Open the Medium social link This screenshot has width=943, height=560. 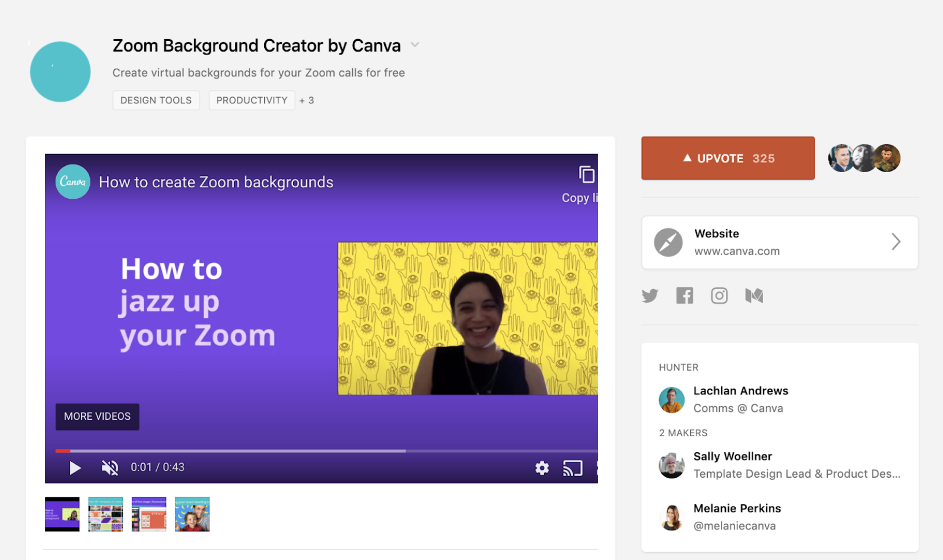(754, 296)
